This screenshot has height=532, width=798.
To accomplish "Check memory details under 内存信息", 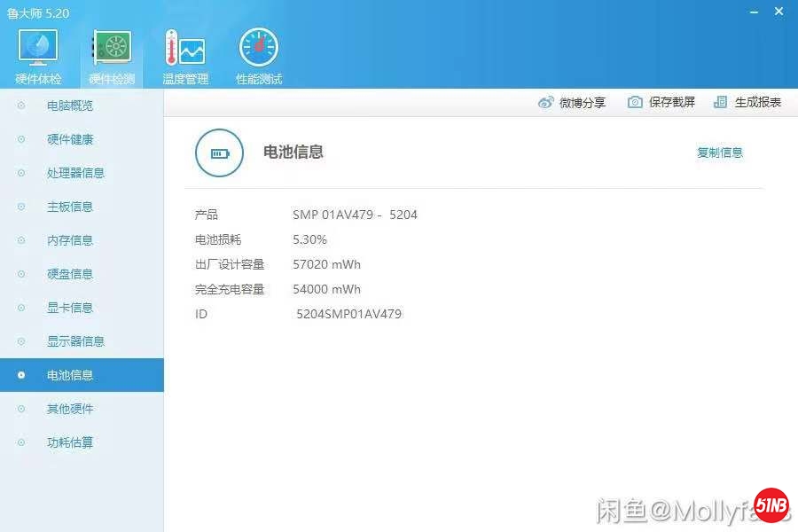I will tap(71, 240).
